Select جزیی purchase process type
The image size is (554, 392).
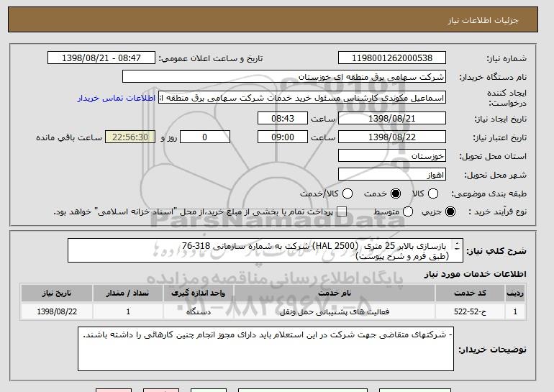[x=451, y=211]
